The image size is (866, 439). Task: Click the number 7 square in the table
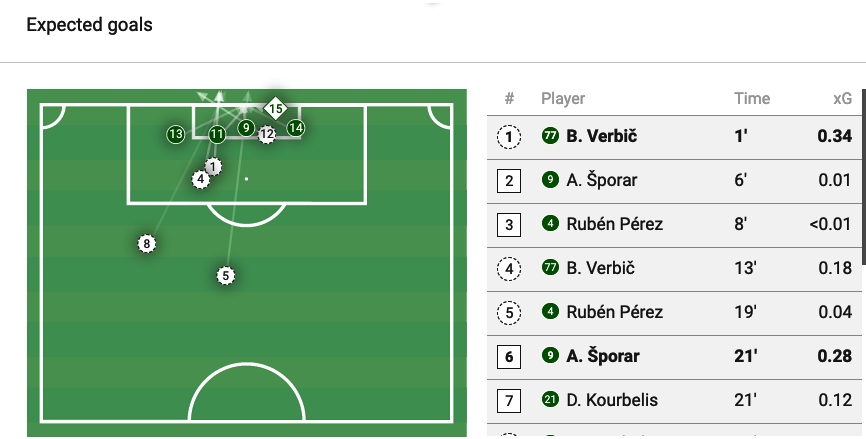tap(509, 401)
